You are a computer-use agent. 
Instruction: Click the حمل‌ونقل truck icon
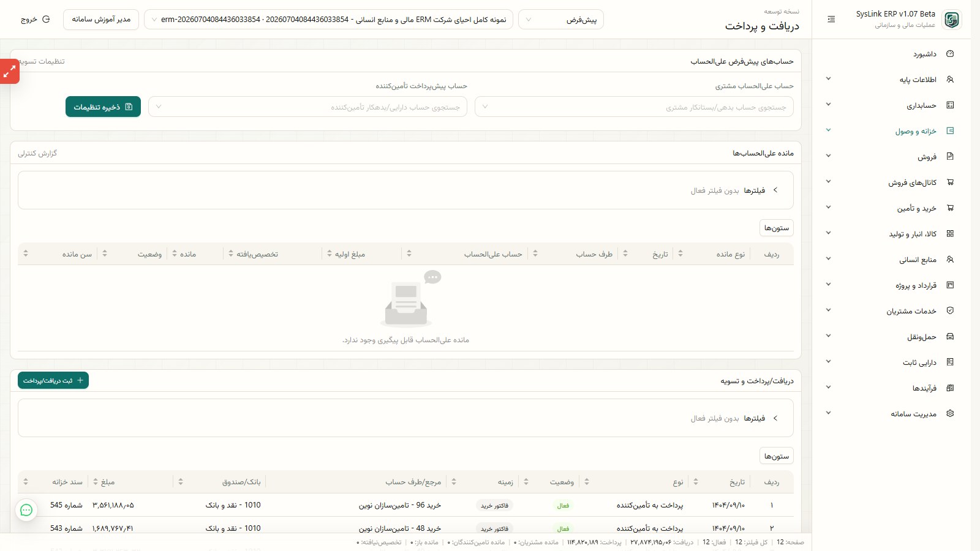tap(950, 336)
